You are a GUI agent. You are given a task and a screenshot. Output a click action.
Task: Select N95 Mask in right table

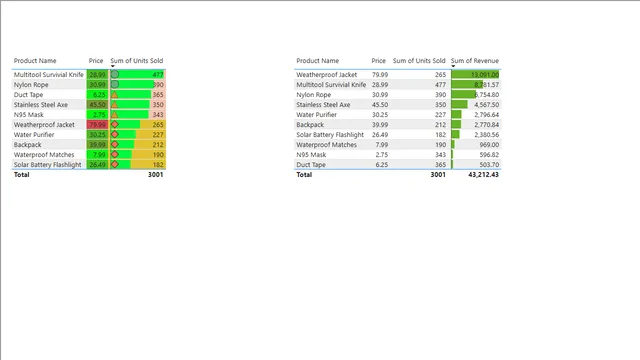tap(311, 155)
